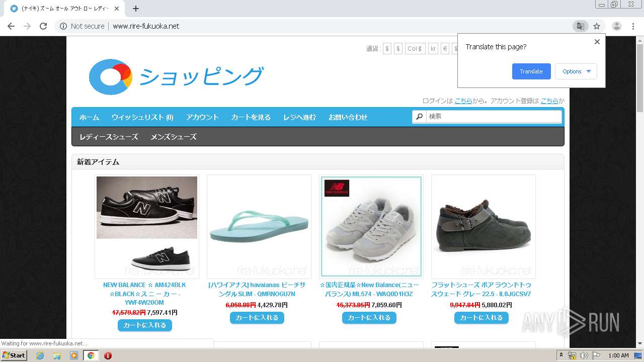Open havaianas flip-flop product image
The image size is (644, 362).
point(259,226)
